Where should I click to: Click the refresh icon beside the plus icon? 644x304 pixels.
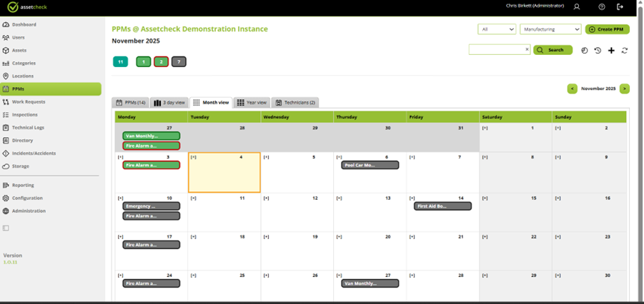[x=625, y=51]
